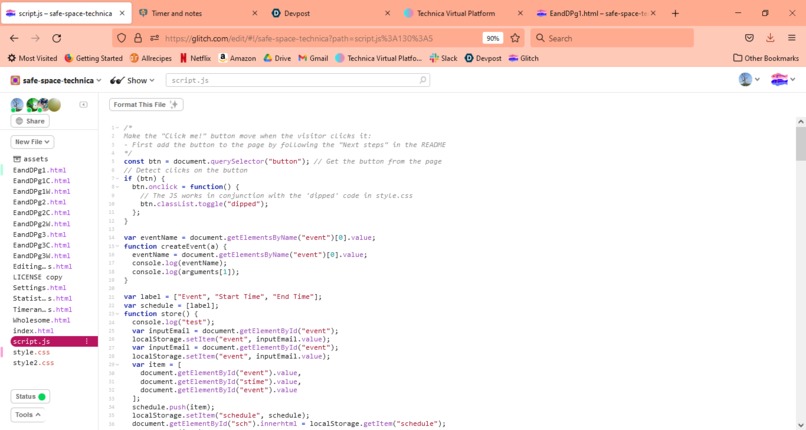
Task: Click the search magnifier in script.js field
Action: coord(423,80)
